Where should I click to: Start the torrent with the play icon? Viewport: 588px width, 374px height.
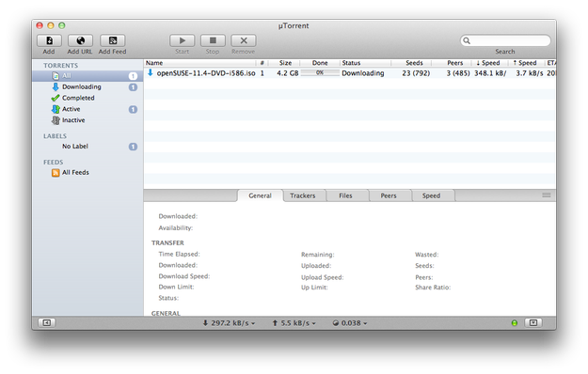point(183,40)
